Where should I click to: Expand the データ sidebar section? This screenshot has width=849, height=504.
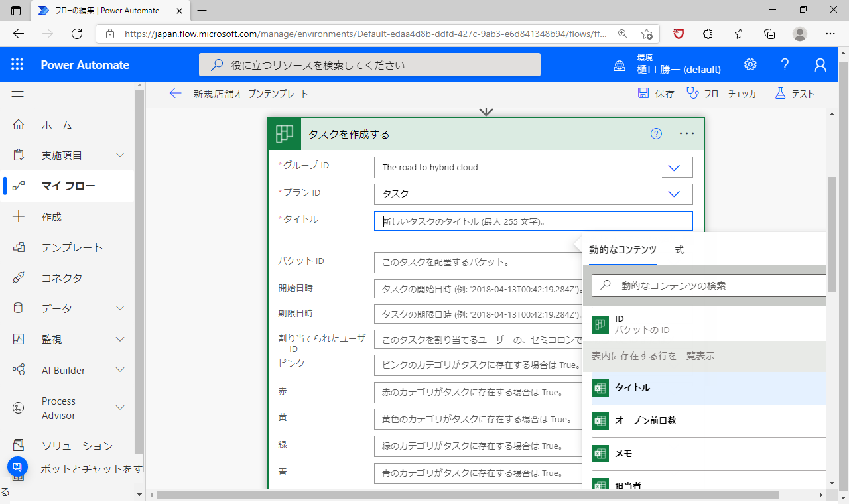click(120, 308)
